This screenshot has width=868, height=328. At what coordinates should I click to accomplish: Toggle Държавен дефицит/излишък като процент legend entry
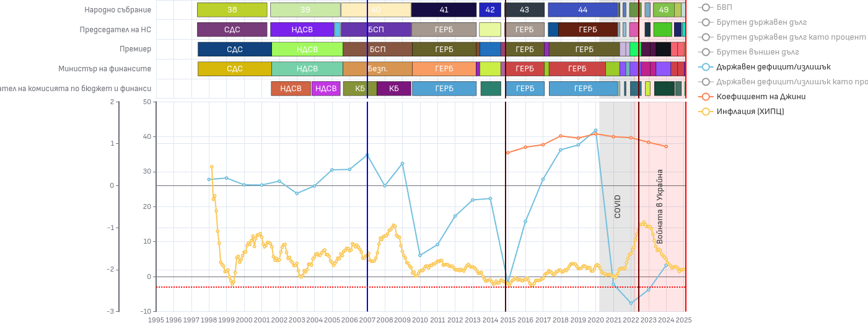783,82
